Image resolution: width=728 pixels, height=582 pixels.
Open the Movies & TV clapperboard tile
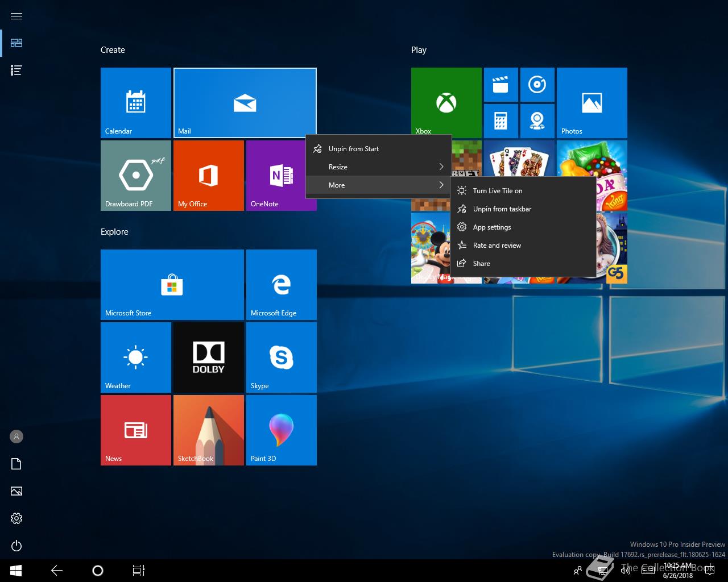click(x=501, y=85)
